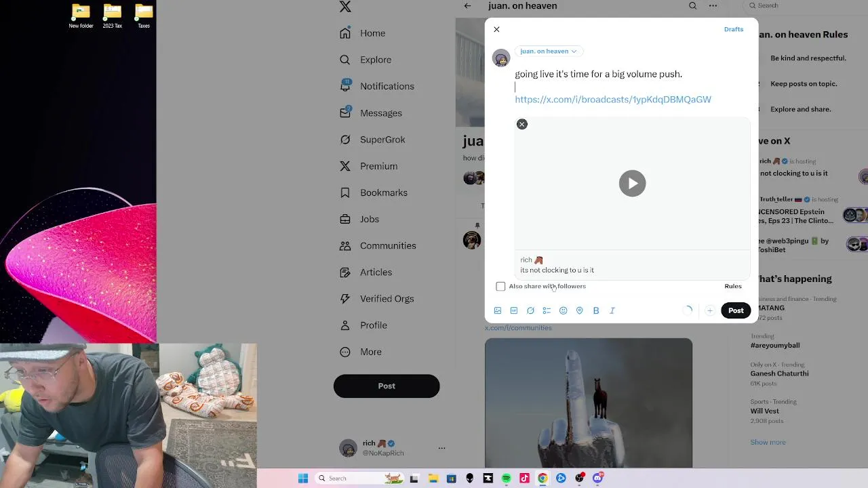Open Jobs in the sidebar
Screen dimensions: 868x488
click(360, 219)
